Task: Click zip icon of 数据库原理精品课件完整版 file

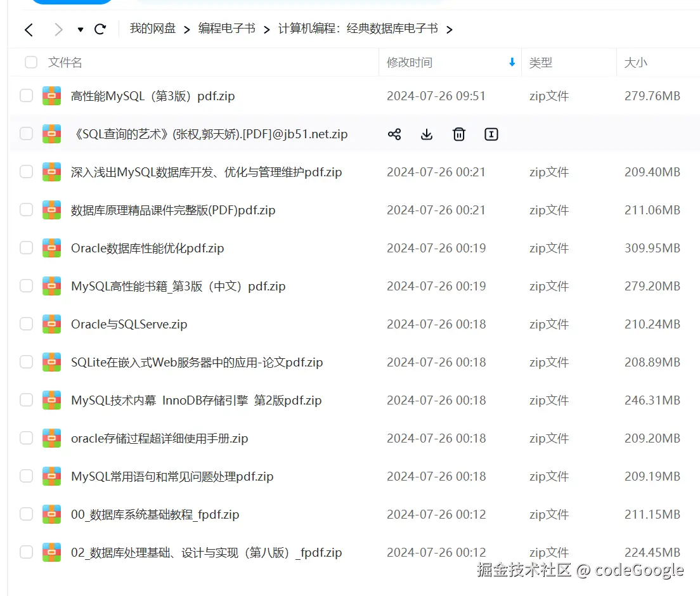Action: [x=52, y=210]
